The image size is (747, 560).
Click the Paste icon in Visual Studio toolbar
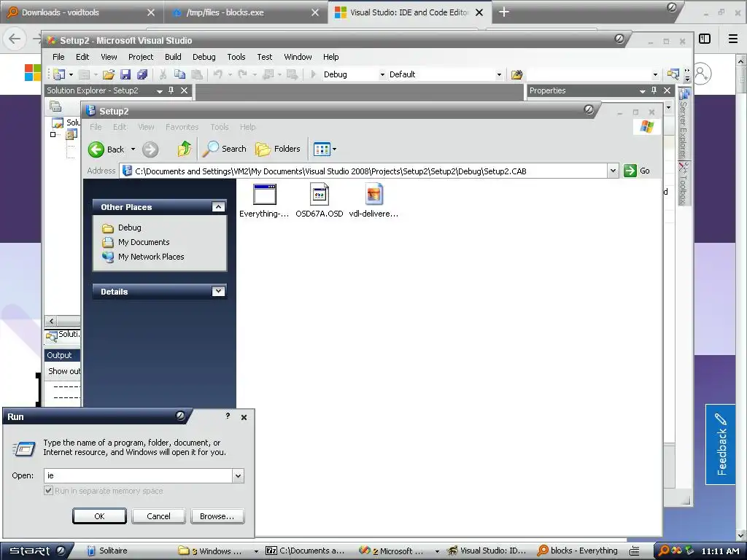point(196,74)
